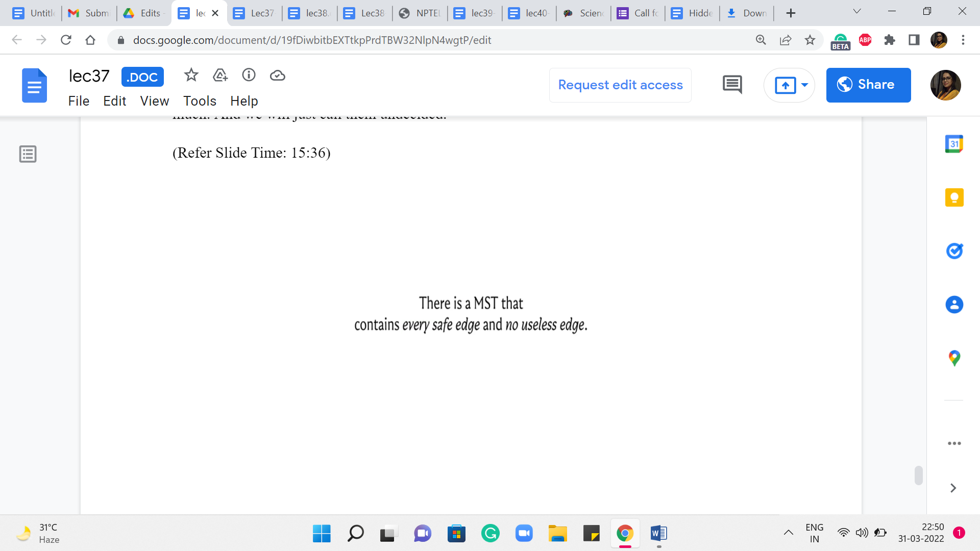Hide side panel chevron arrow

tap(953, 488)
